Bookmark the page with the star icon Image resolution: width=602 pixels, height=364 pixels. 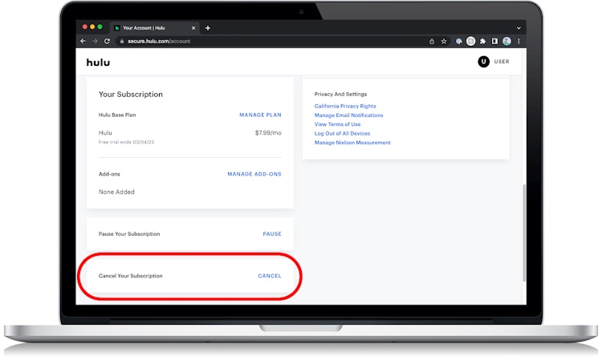coord(444,41)
